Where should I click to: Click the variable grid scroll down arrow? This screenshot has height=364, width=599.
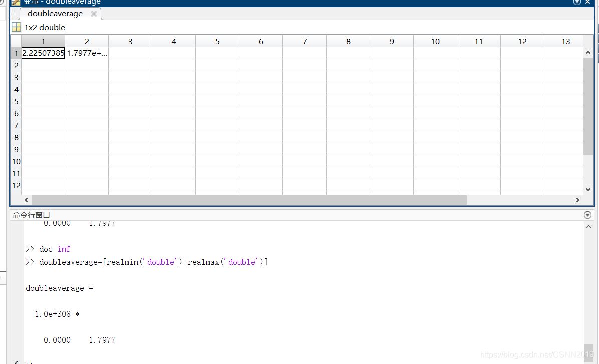(588, 189)
